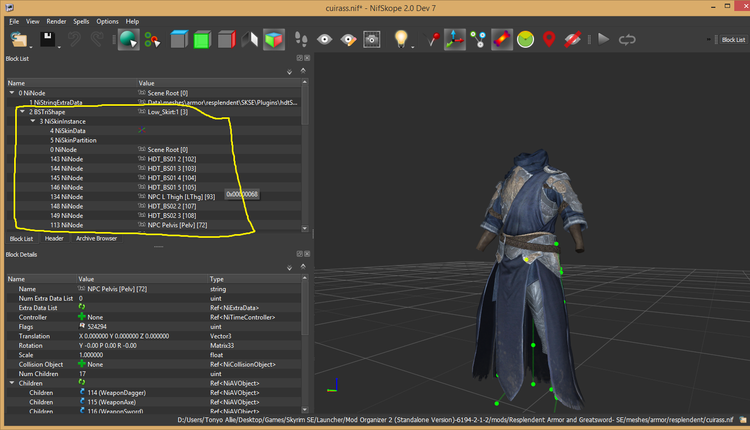Click the plus icon beside Controller None
The height and width of the screenshot is (430, 750).
pyautogui.click(x=82, y=317)
